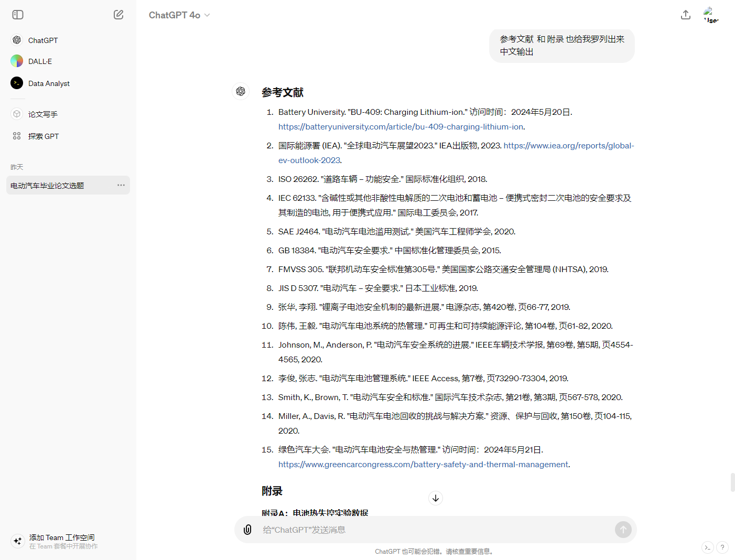The image size is (735, 560).
Task: Click the message input field
Action: pos(435,530)
